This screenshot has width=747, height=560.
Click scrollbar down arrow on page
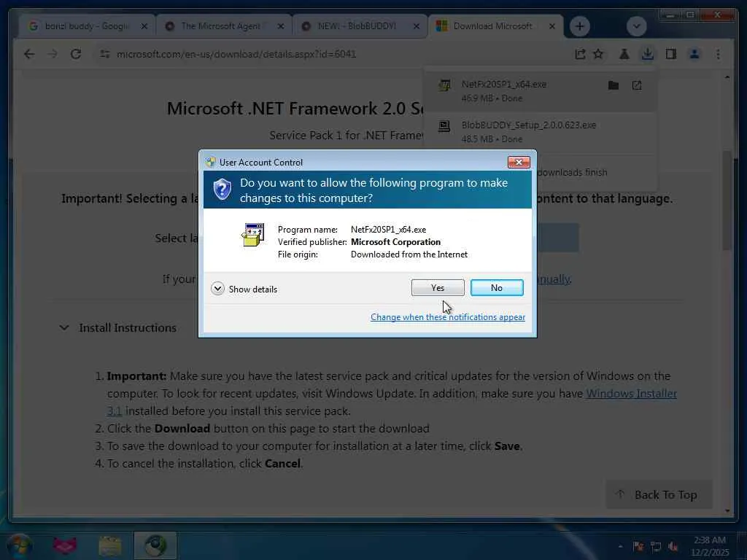point(727,510)
